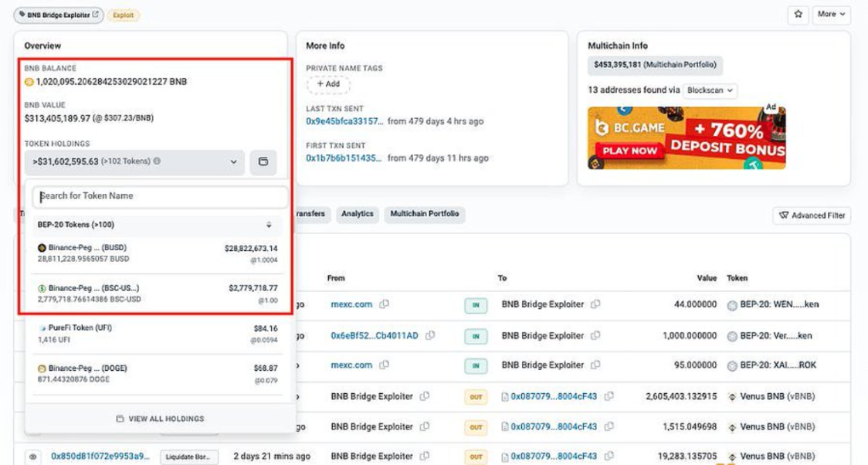The image size is (868, 465).
Task: Add a private name tag
Action: (x=328, y=83)
